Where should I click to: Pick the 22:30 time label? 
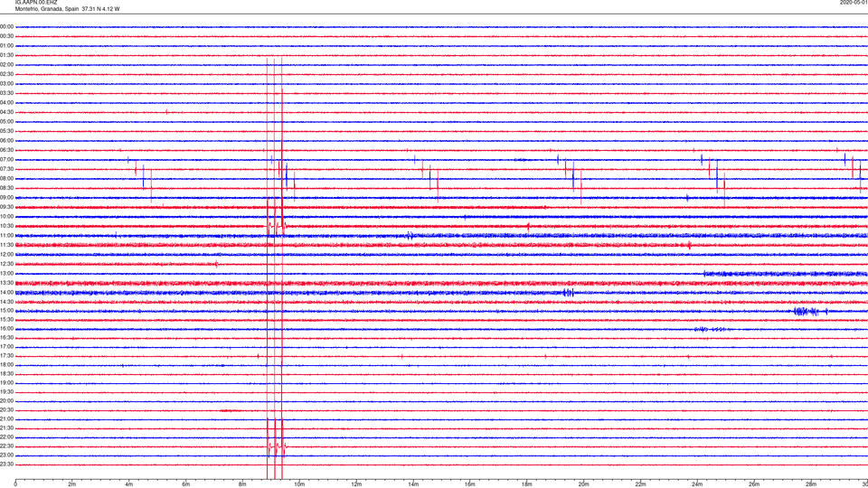6,446
